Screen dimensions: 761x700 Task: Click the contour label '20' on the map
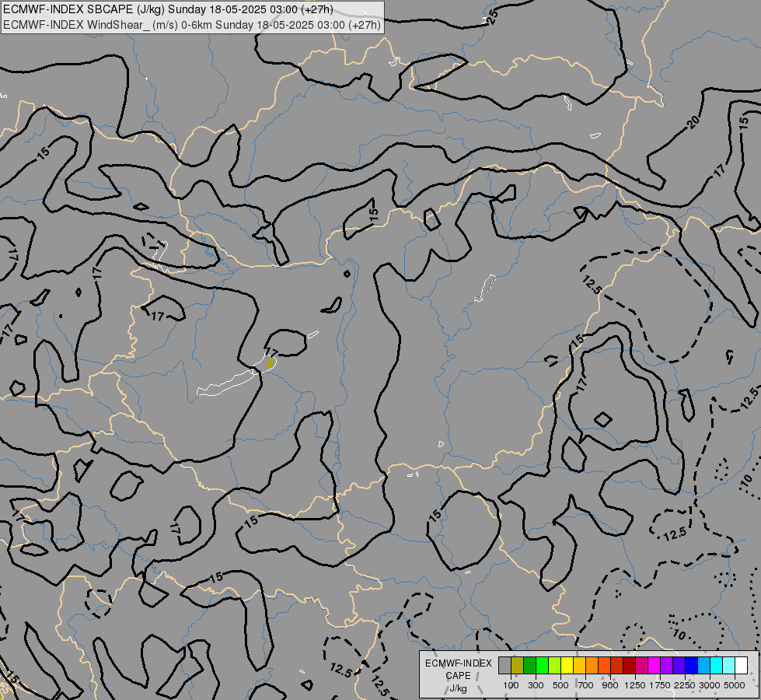[x=693, y=122]
